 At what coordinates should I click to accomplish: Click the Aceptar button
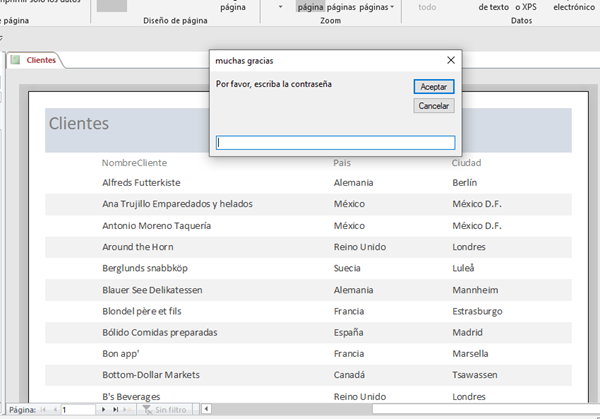point(433,87)
